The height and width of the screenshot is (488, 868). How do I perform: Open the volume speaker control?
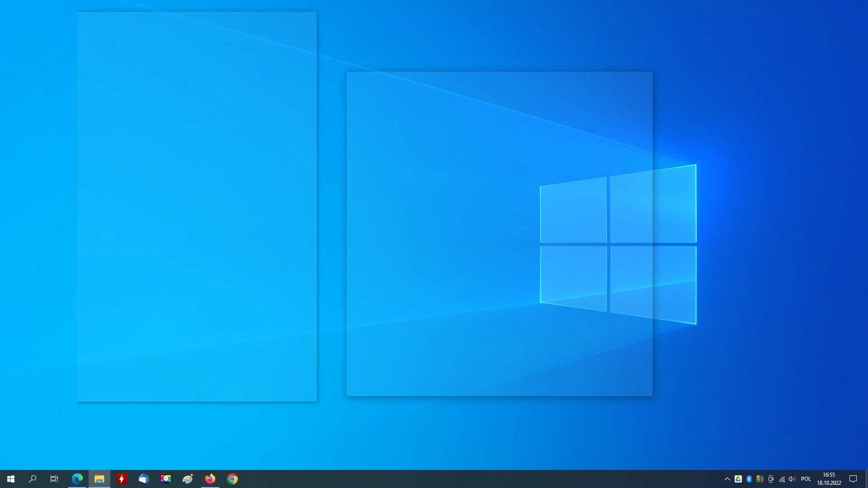(x=792, y=479)
